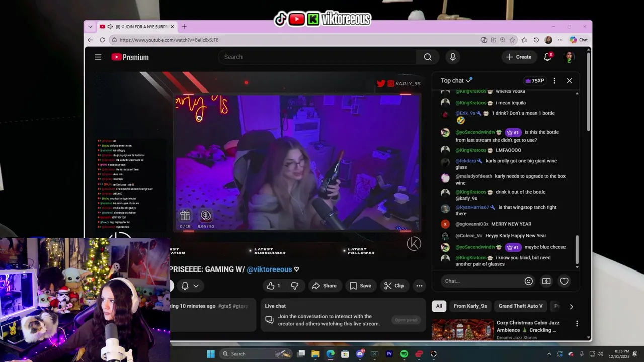Open the Copilot Chat button in Edge

579,40
